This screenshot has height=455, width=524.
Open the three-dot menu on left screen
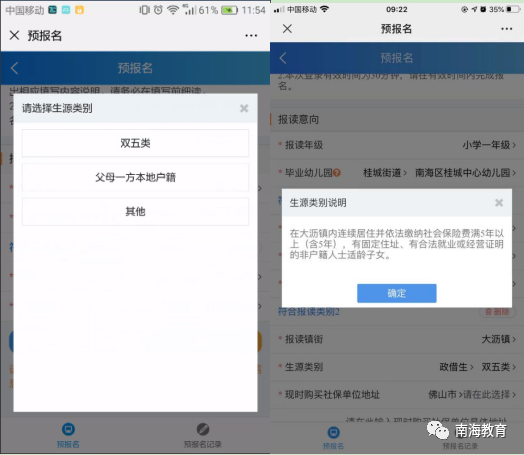(x=251, y=35)
